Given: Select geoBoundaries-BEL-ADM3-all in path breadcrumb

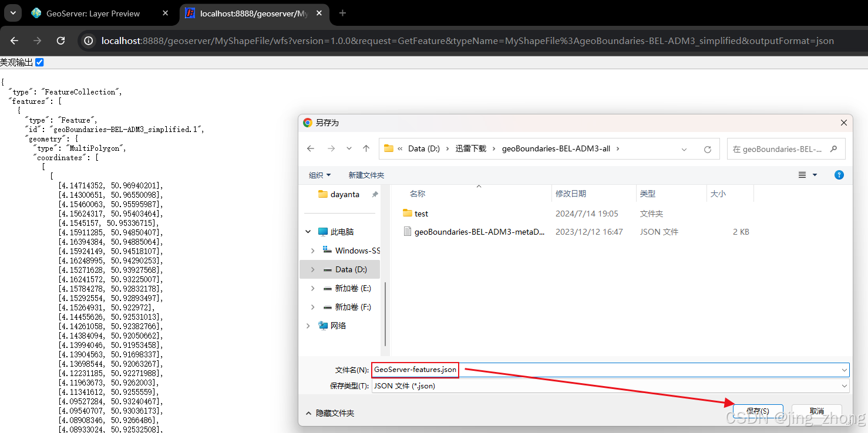Looking at the screenshot, I should [556, 148].
